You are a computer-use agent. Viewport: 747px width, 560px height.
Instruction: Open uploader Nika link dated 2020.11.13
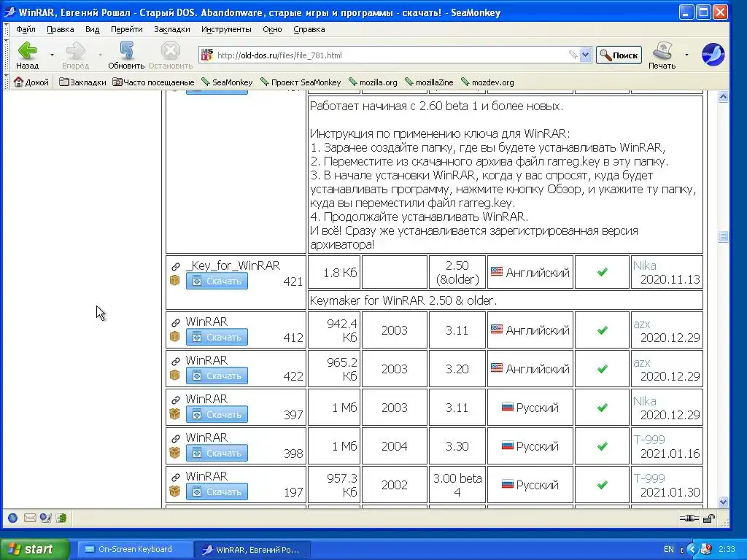(x=644, y=265)
